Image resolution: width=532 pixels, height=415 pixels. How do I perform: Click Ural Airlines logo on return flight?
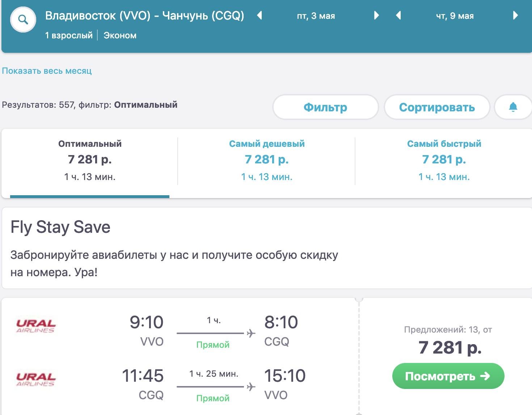(35, 379)
